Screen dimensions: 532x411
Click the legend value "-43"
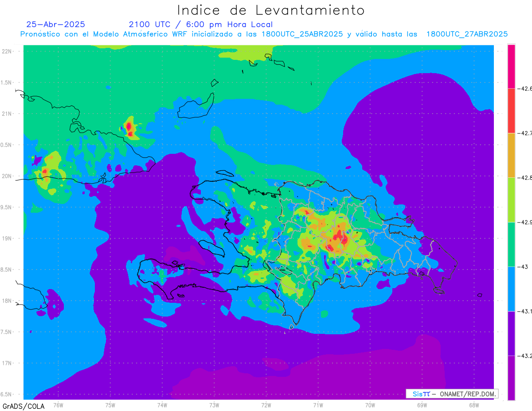pos(524,267)
